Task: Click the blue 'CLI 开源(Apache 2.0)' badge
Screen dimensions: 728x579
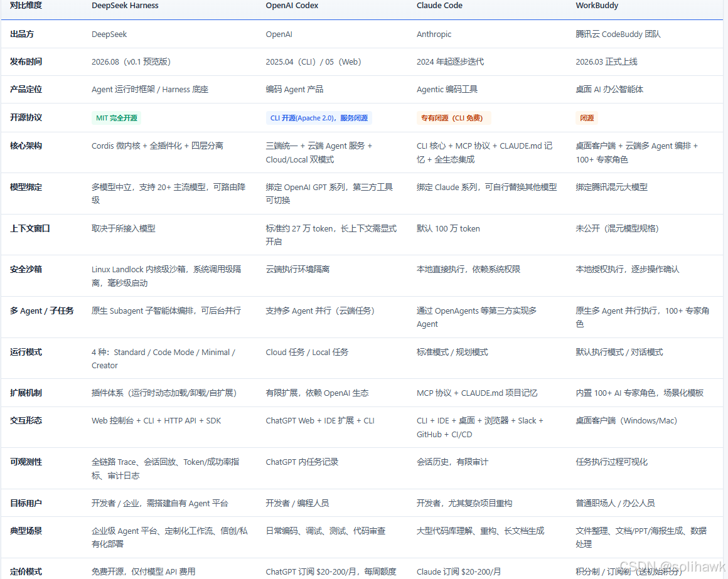Action: (319, 118)
